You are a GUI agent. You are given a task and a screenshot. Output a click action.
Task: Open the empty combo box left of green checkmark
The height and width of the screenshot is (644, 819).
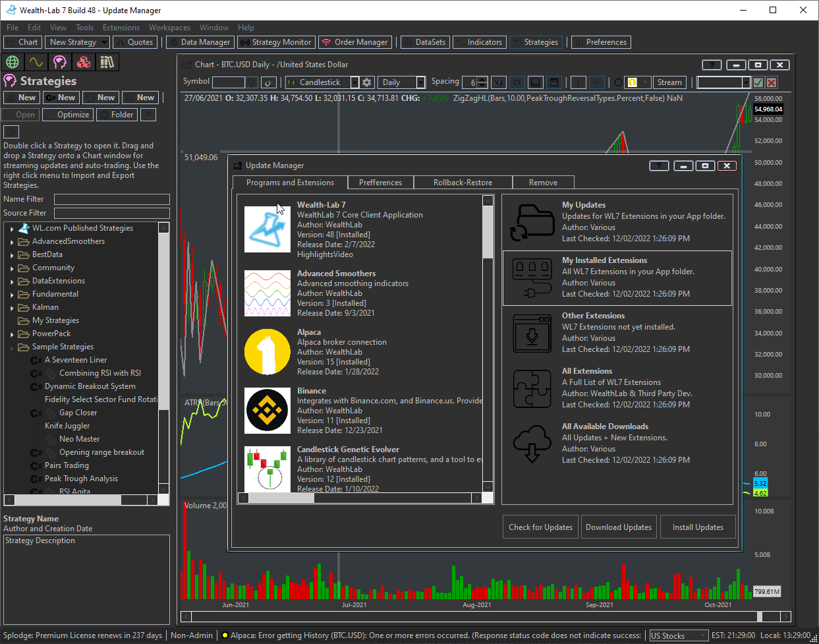(723, 82)
